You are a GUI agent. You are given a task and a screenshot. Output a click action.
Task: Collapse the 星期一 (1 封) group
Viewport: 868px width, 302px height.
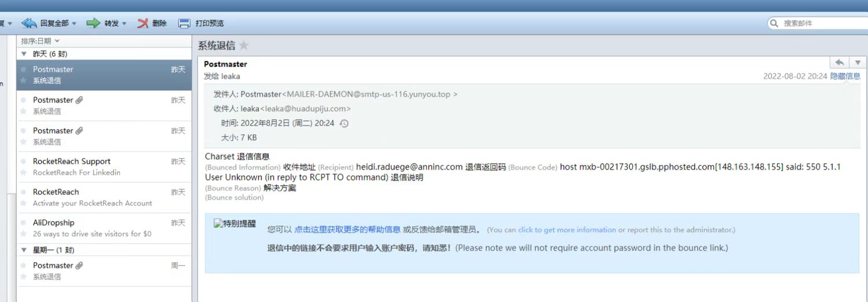pos(24,250)
